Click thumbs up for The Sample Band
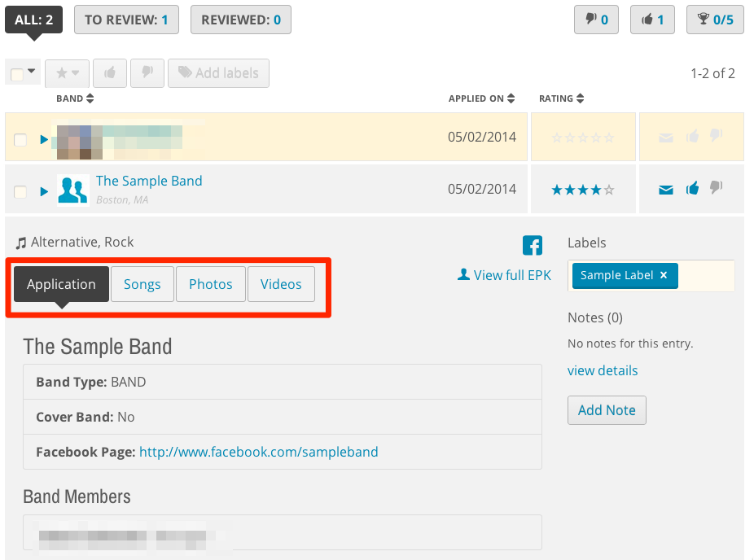This screenshot has width=754, height=560. click(x=692, y=190)
